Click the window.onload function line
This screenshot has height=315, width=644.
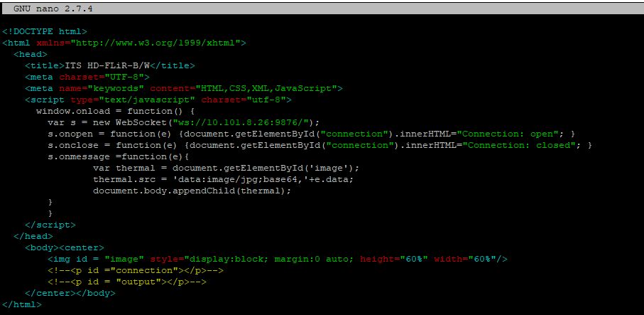(116, 111)
